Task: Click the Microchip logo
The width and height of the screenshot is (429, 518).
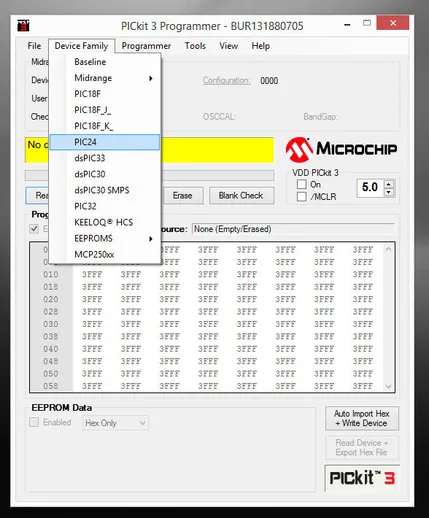Action: (x=341, y=149)
